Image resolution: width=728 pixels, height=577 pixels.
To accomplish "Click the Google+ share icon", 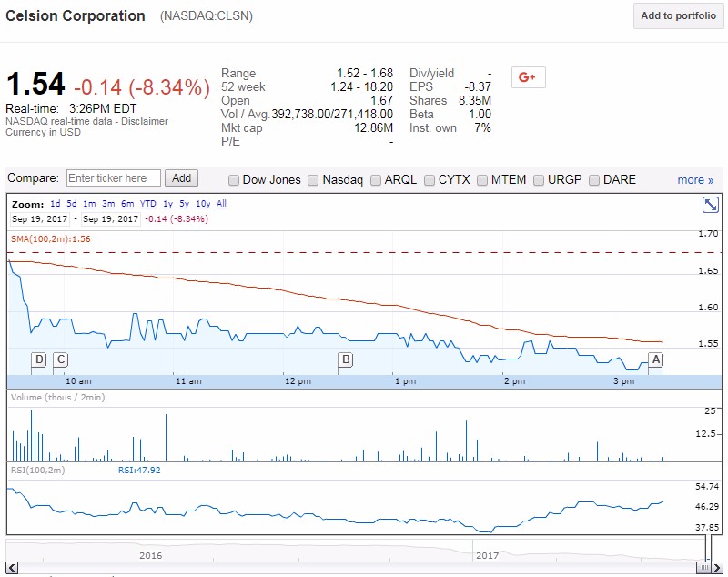I will pos(529,77).
